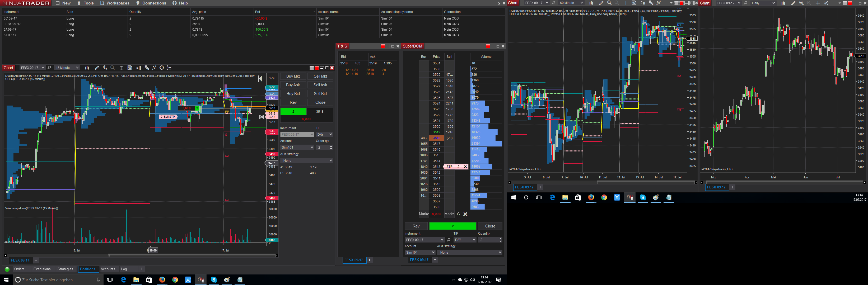This screenshot has width=868, height=285.
Task: Open data box icon in 15 Minute chart
Action: [130, 68]
